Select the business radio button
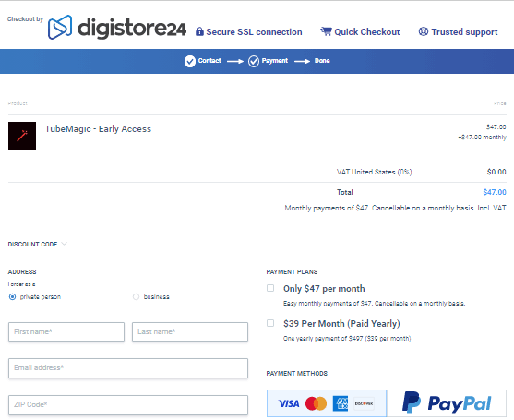 pyautogui.click(x=136, y=297)
